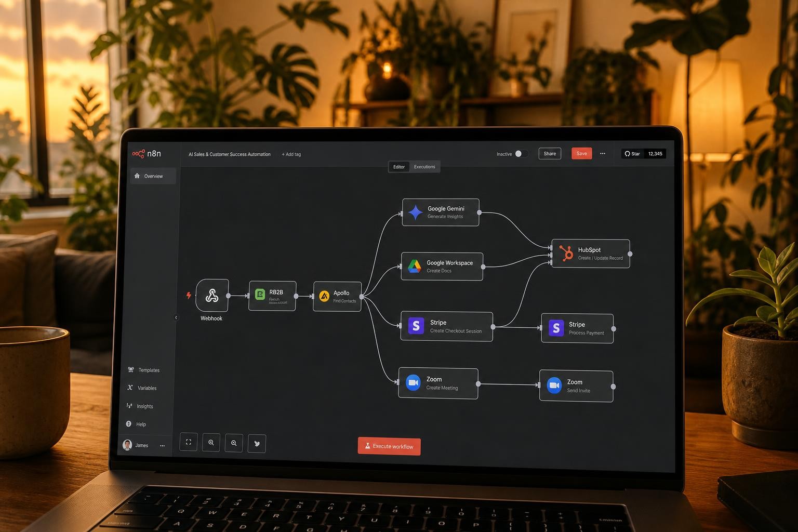Click the Apollo node output connector
798x532 pixels.
click(x=362, y=297)
